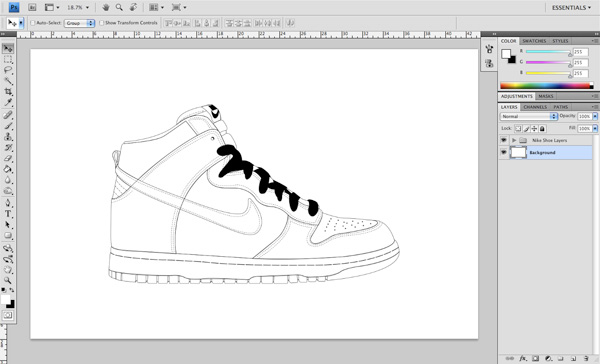Switch to the Swatches tab
The width and height of the screenshot is (600, 364).
click(534, 41)
